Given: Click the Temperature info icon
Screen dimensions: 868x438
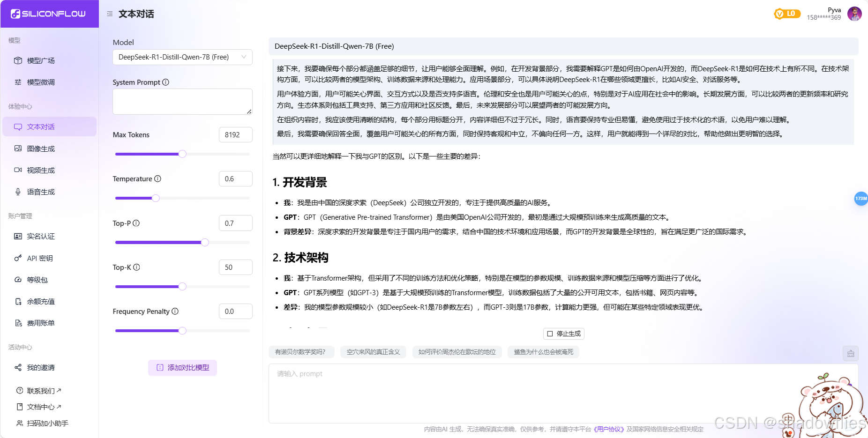Looking at the screenshot, I should (x=157, y=178).
